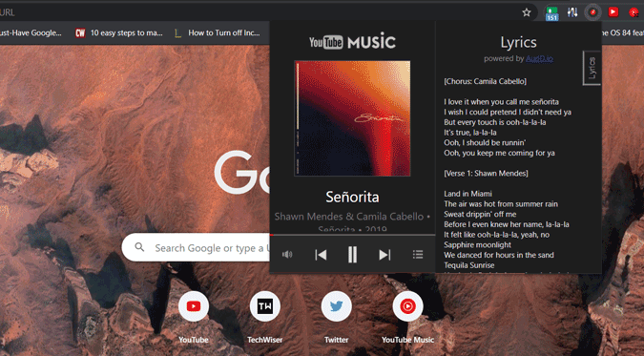This screenshot has height=356, width=644.
Task: Open the green extension with 151 badge
Action: (x=551, y=12)
